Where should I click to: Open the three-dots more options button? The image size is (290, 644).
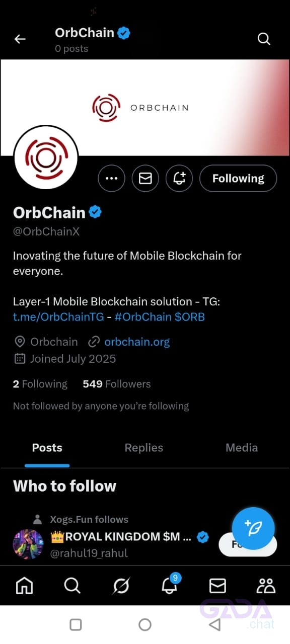click(111, 179)
